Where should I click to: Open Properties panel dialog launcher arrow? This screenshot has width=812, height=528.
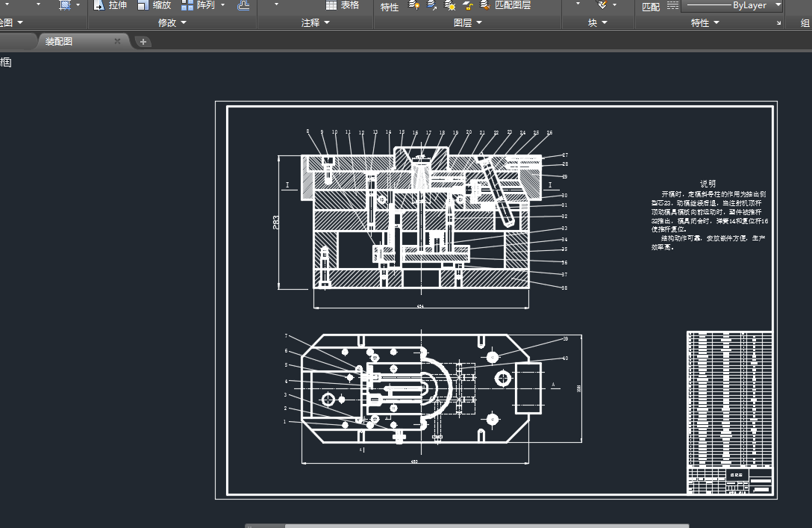click(778, 24)
